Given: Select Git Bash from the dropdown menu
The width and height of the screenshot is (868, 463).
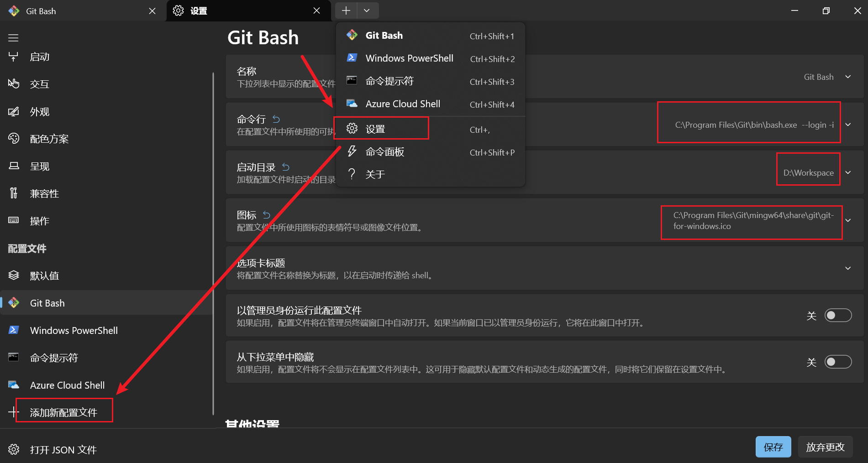Looking at the screenshot, I should click(x=431, y=36).
